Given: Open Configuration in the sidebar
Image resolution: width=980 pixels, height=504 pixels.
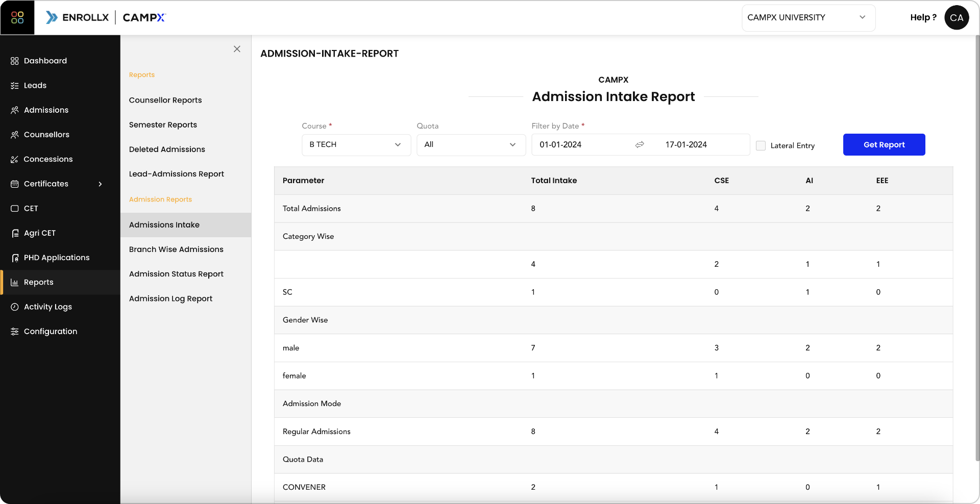Looking at the screenshot, I should coord(60,331).
